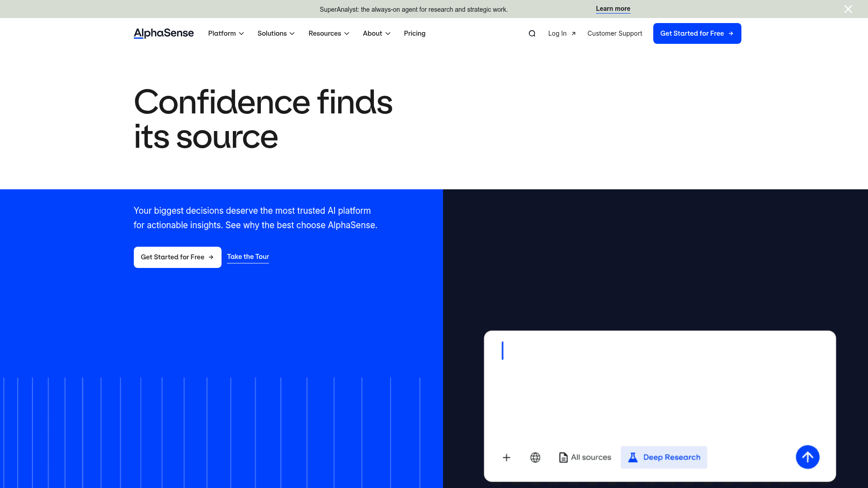Open the site search magnifier icon

point(532,33)
